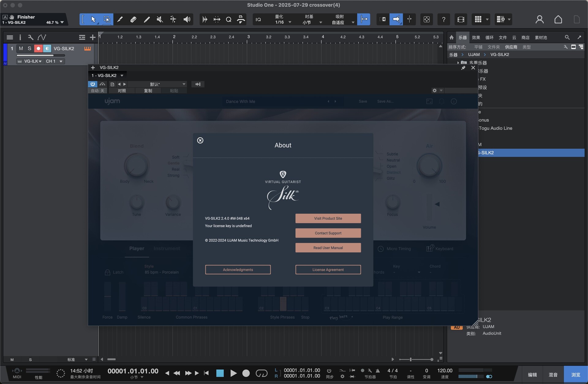The height and width of the screenshot is (384, 588).
Task: Open plugin settings gear icon
Action: click(434, 90)
